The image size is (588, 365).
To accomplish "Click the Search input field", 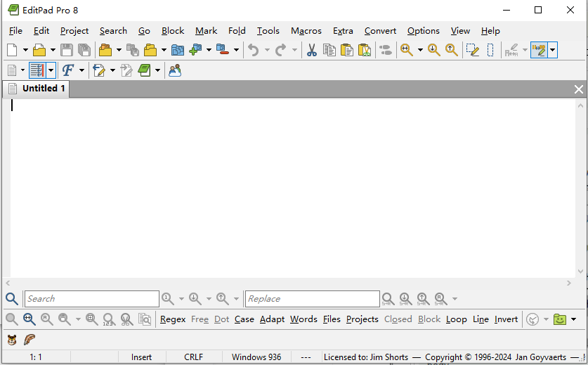I will [x=92, y=299].
